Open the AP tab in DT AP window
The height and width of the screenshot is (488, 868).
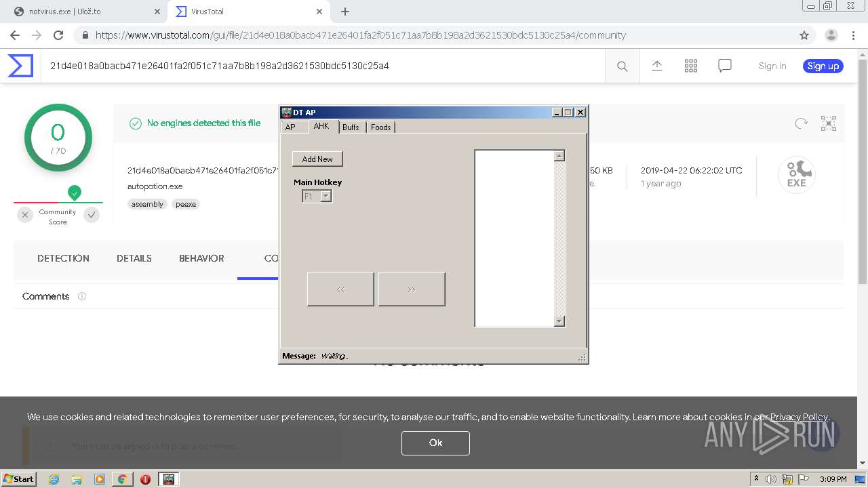tap(290, 127)
